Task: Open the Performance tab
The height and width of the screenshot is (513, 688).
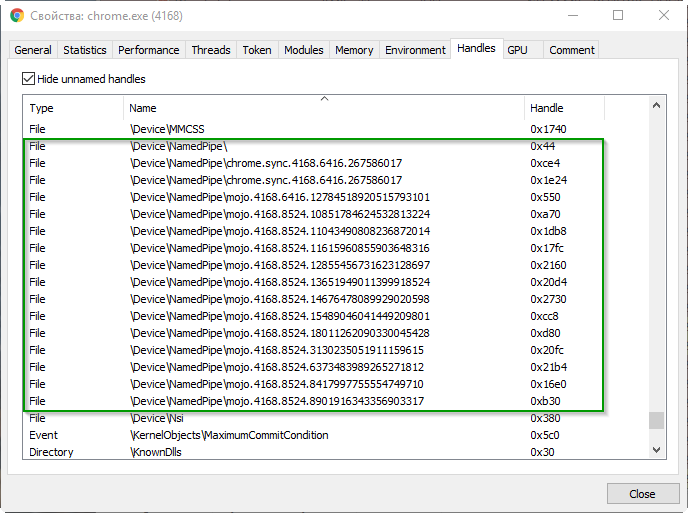Action: click(x=149, y=50)
